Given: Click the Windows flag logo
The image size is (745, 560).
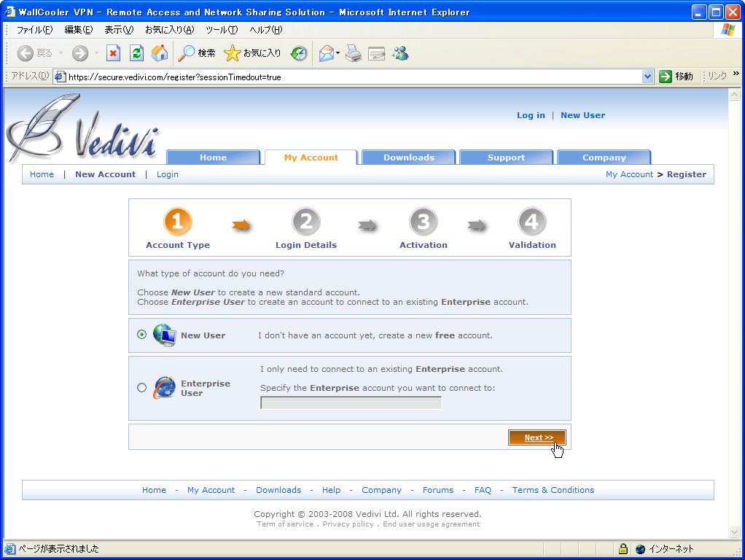Looking at the screenshot, I should 728,30.
